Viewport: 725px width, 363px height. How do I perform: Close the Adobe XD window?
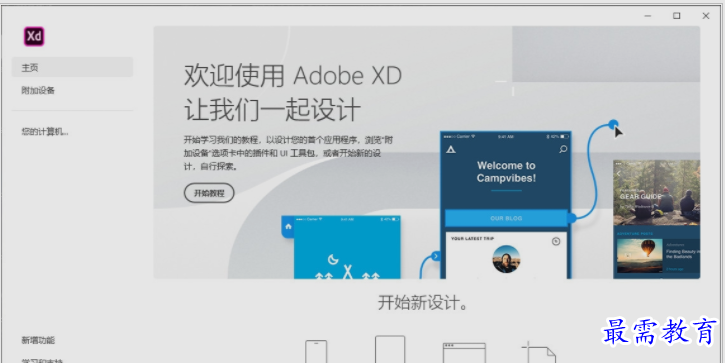706,16
